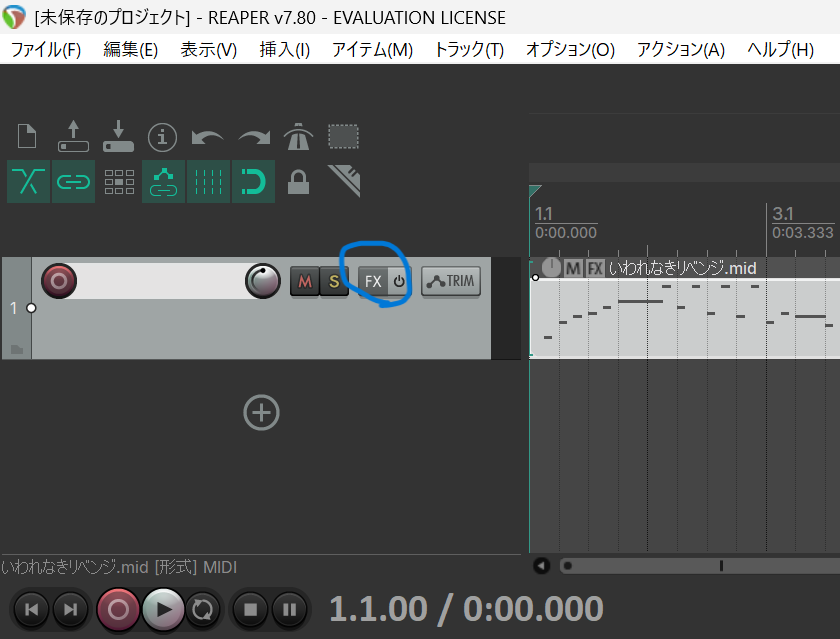Click the track 1 TRIM envelope button
The image size is (840, 639).
tap(451, 281)
